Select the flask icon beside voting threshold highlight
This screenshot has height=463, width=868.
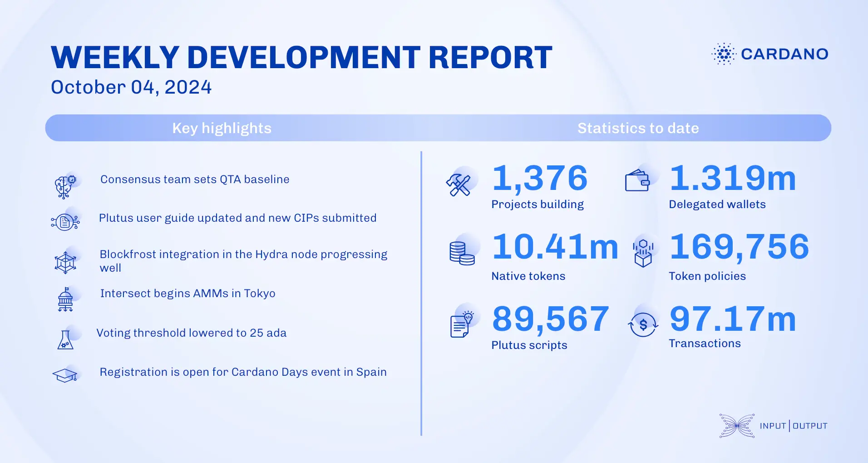pos(65,341)
